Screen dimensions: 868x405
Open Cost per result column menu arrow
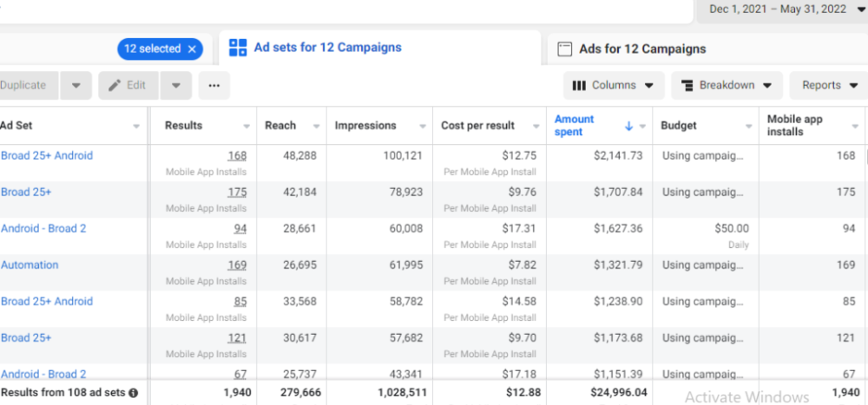pos(536,126)
